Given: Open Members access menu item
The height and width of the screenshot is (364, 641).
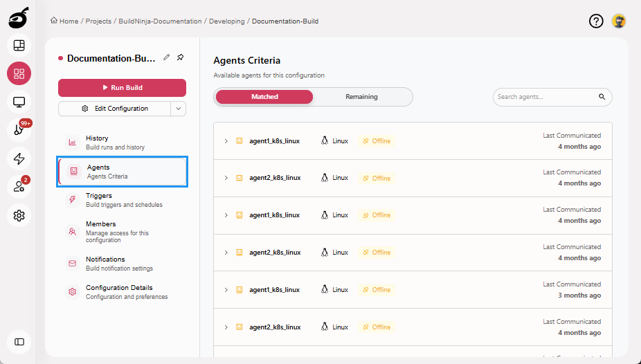Looking at the screenshot, I should click(123, 232).
